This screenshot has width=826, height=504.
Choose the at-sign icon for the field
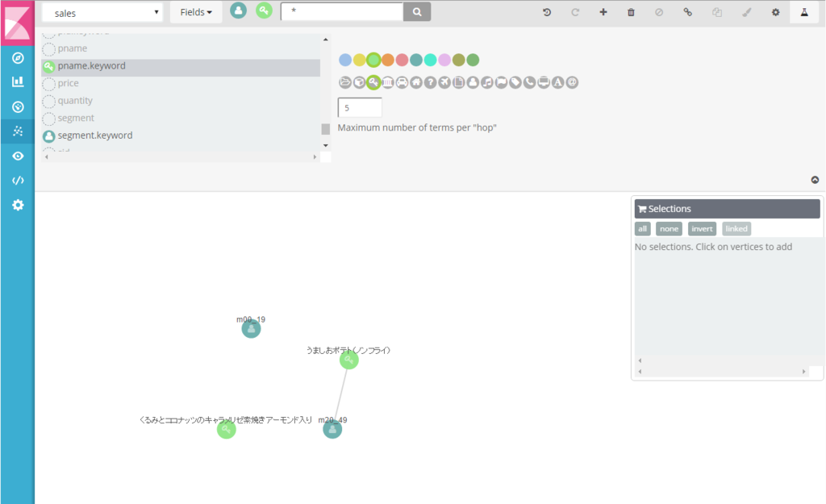(572, 82)
